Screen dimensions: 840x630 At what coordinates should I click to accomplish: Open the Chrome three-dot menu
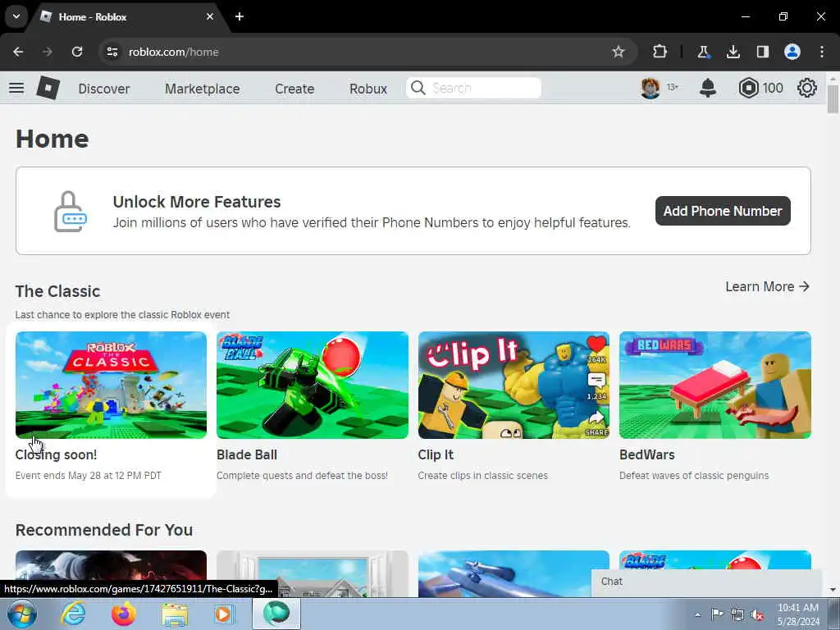(822, 52)
